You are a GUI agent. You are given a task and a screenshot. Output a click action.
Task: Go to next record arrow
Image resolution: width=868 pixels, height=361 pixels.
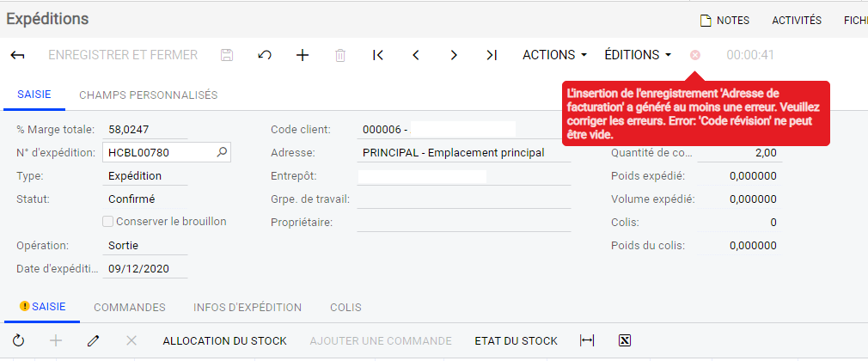[454, 55]
